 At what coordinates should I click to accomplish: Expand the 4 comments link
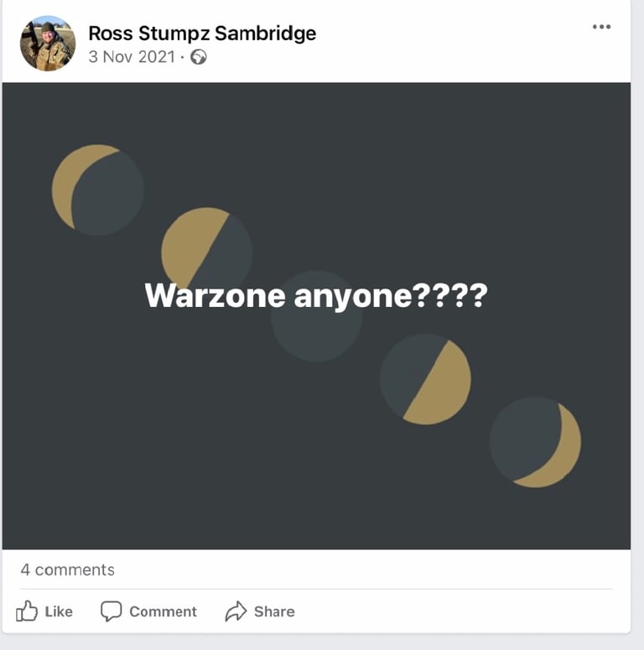point(68,569)
